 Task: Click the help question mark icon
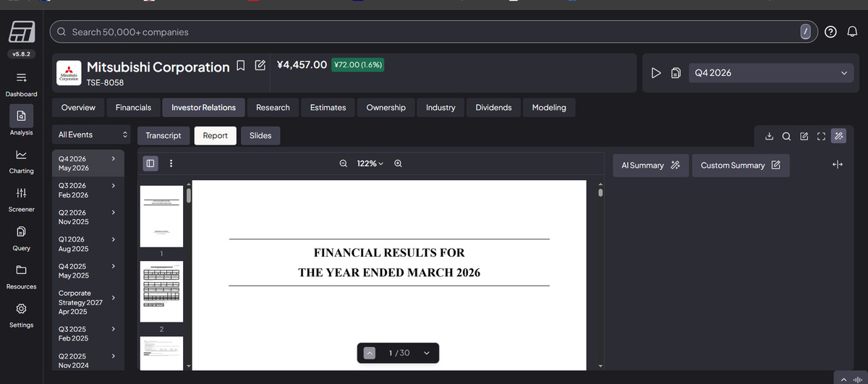click(831, 32)
